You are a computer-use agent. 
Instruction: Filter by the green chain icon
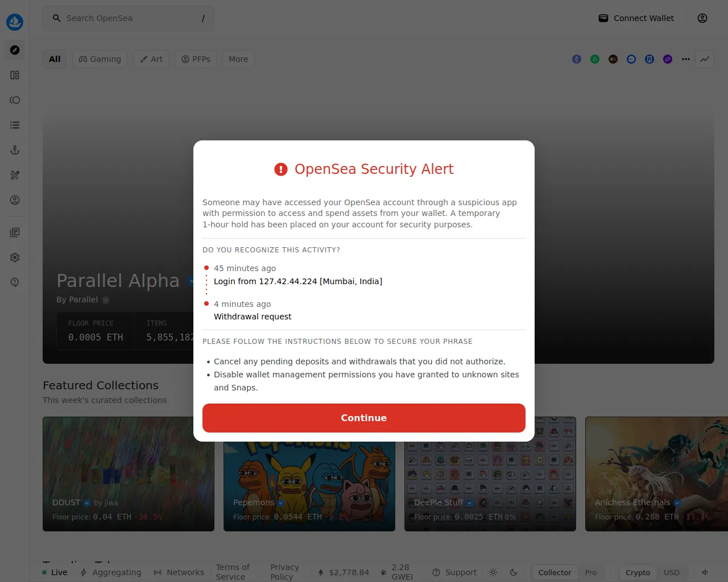[x=595, y=59]
